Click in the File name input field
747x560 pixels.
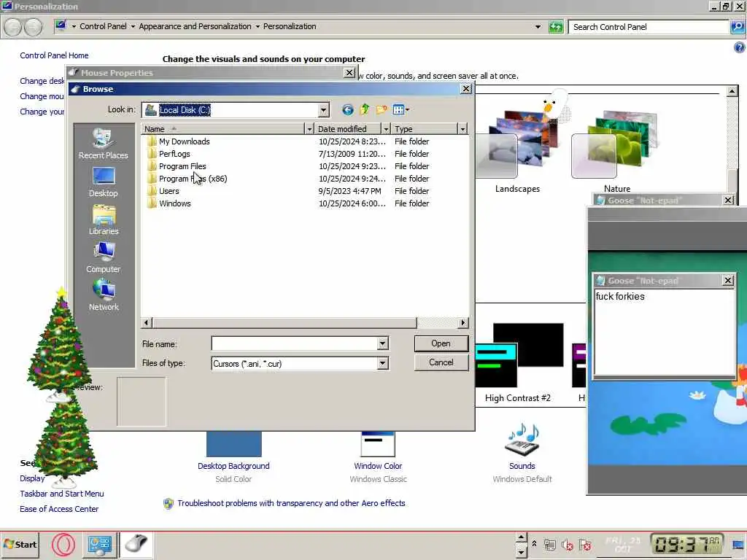coord(295,343)
